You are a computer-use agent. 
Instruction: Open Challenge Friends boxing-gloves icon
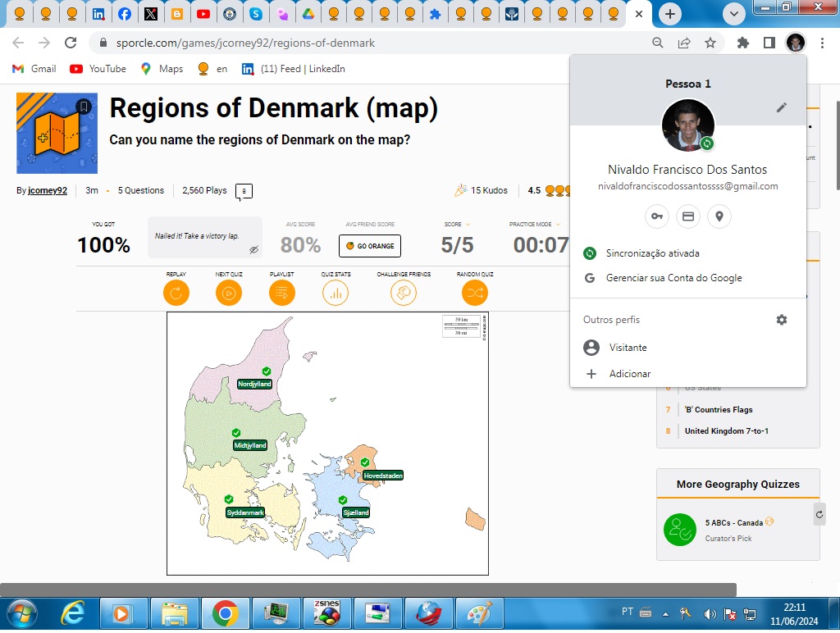[x=403, y=292]
